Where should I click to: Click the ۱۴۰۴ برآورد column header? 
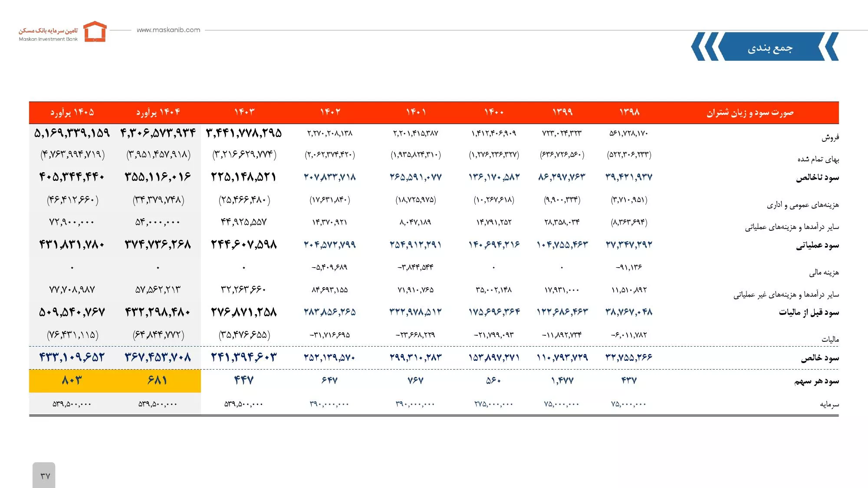[158, 112]
